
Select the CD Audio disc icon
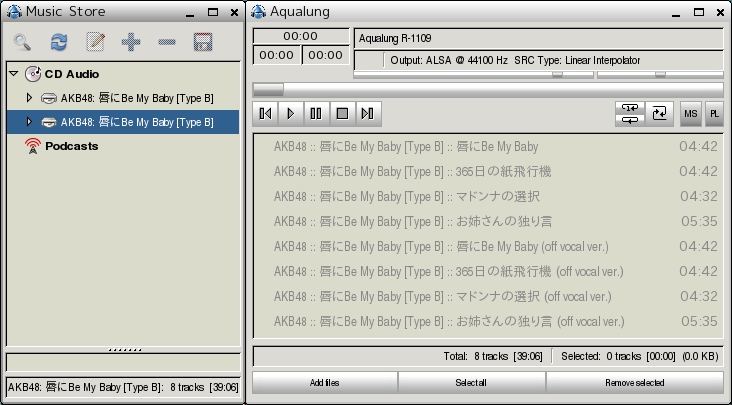(33, 74)
